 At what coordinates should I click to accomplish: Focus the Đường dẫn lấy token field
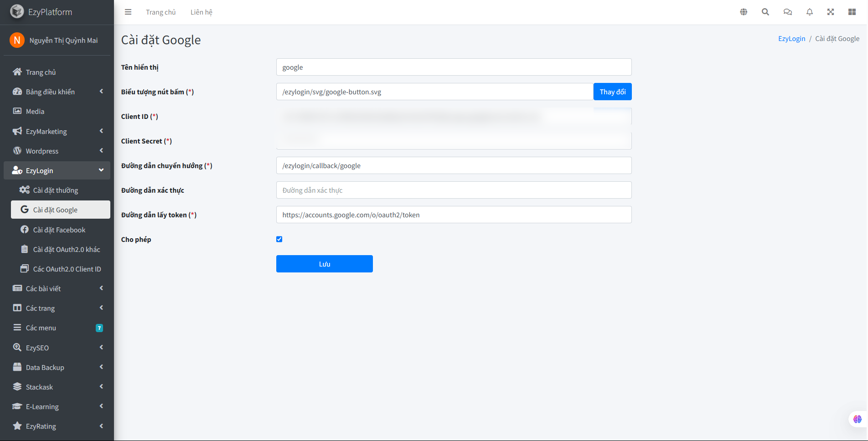pyautogui.click(x=454, y=215)
